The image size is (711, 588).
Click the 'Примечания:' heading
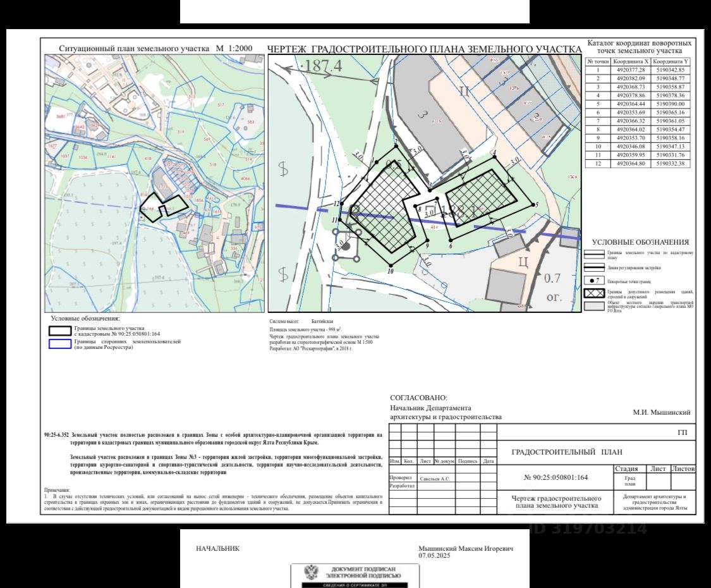[57, 491]
